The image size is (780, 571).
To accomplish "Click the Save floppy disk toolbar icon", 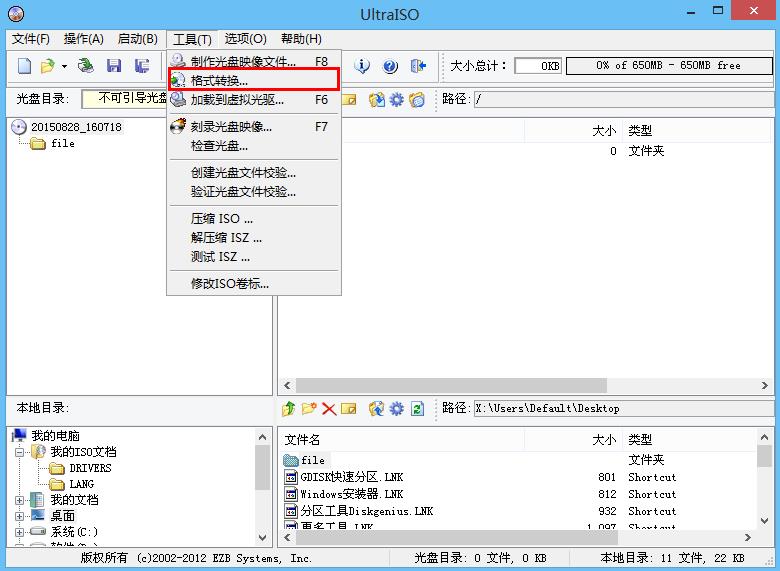I will pos(114,66).
